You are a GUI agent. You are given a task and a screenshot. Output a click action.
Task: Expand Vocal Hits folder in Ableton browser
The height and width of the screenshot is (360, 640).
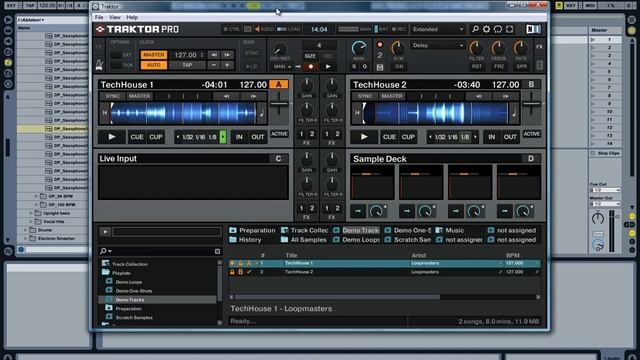31,222
